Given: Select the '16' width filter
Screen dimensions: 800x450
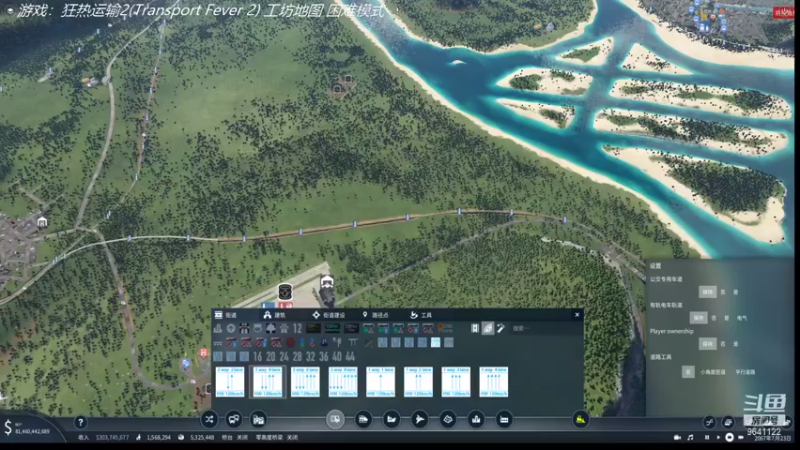Looking at the screenshot, I should point(258,356).
